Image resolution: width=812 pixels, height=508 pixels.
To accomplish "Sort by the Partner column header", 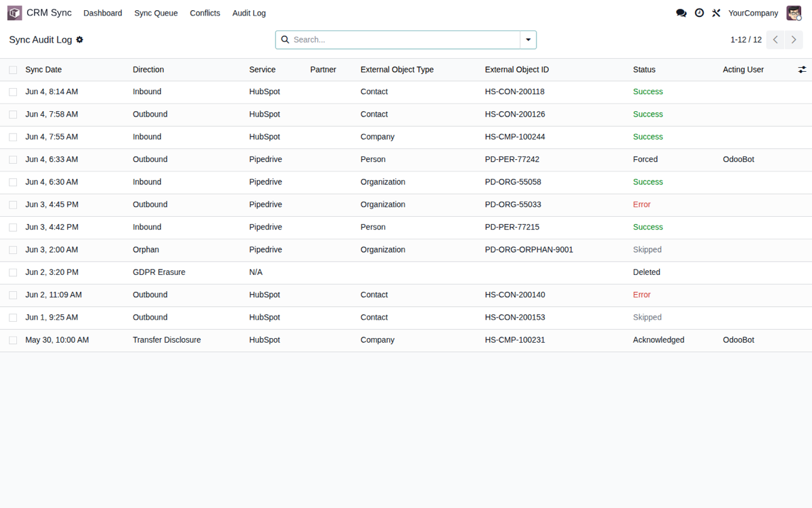I will 323,70.
